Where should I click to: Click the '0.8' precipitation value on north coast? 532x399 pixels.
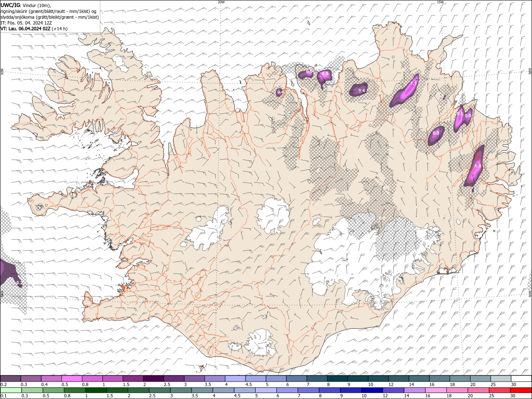(x=325, y=74)
